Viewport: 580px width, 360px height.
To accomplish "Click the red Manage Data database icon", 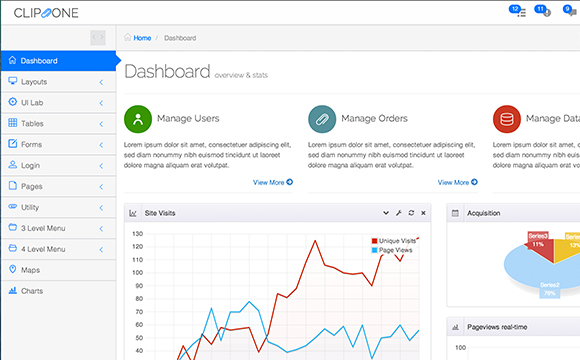I will [507, 119].
